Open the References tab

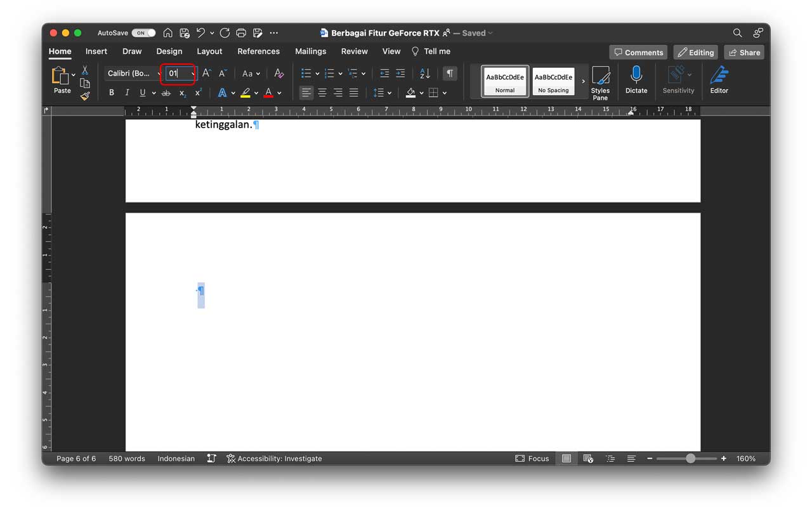[258, 51]
